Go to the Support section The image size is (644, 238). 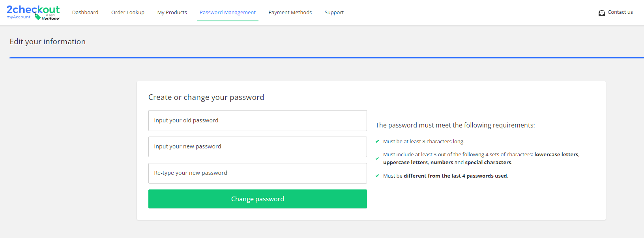334,12
